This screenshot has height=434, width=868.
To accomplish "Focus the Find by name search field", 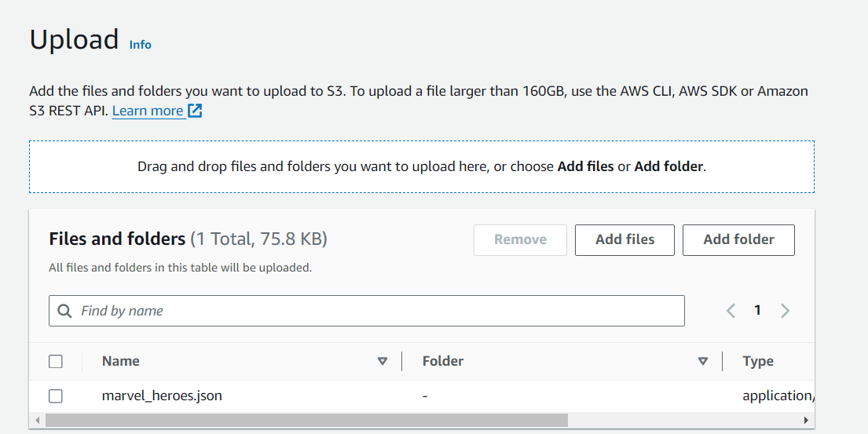I will [x=377, y=311].
